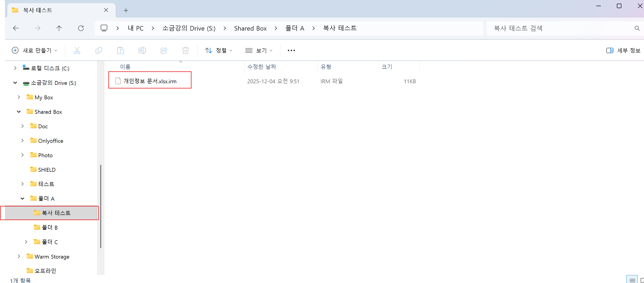Click the Paste clipboard icon

(120, 50)
